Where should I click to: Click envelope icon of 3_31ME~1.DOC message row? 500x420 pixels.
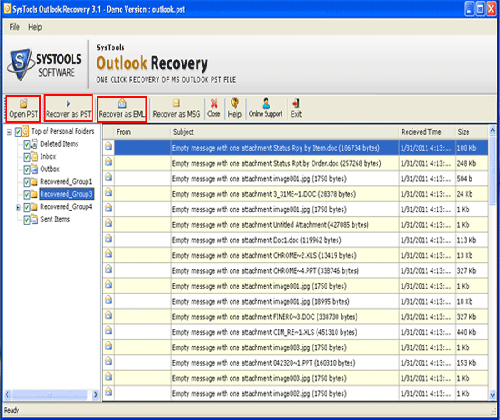(108, 192)
